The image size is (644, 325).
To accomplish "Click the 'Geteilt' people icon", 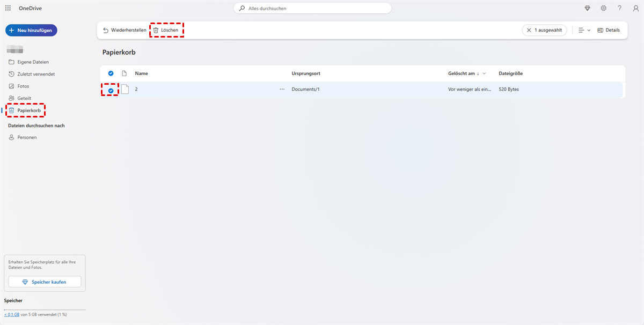I will coord(12,98).
